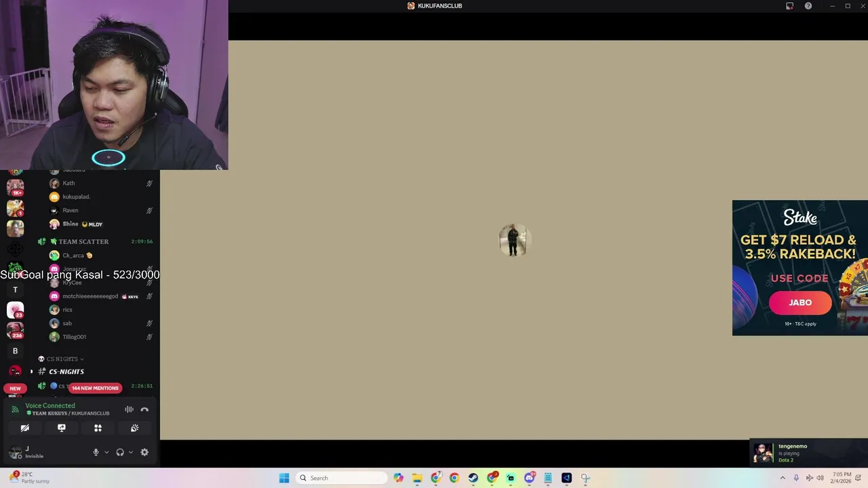The width and height of the screenshot is (868, 488).
Task: Open server icon with 23 badge
Action: [x=15, y=310]
